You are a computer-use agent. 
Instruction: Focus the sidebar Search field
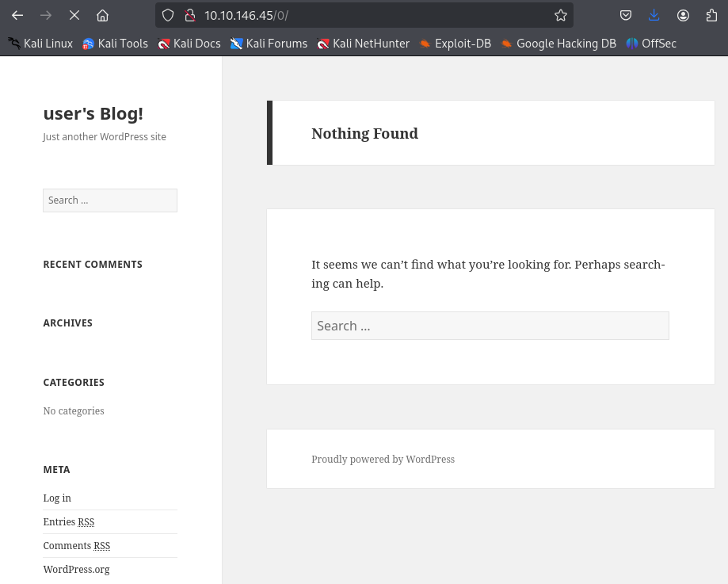(x=110, y=200)
